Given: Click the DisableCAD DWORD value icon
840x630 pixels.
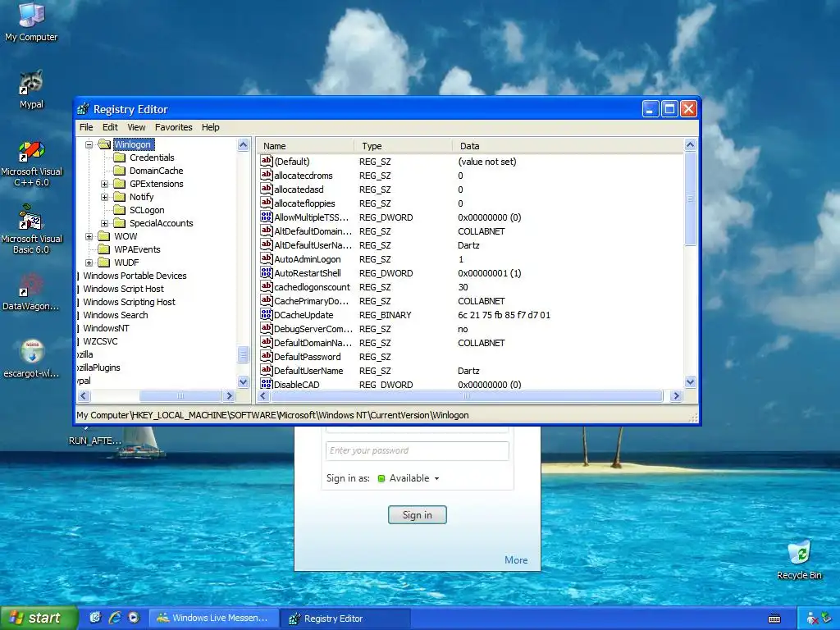Looking at the screenshot, I should pos(267,384).
